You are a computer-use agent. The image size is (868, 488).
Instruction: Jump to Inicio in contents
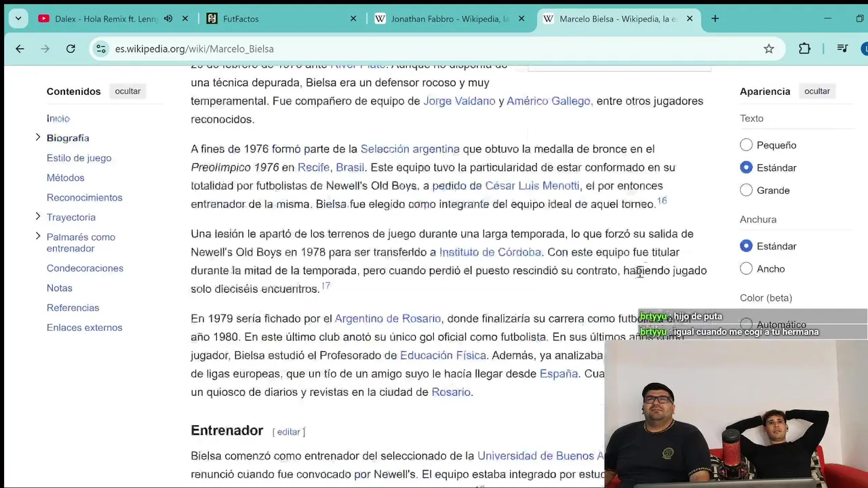pyautogui.click(x=58, y=118)
